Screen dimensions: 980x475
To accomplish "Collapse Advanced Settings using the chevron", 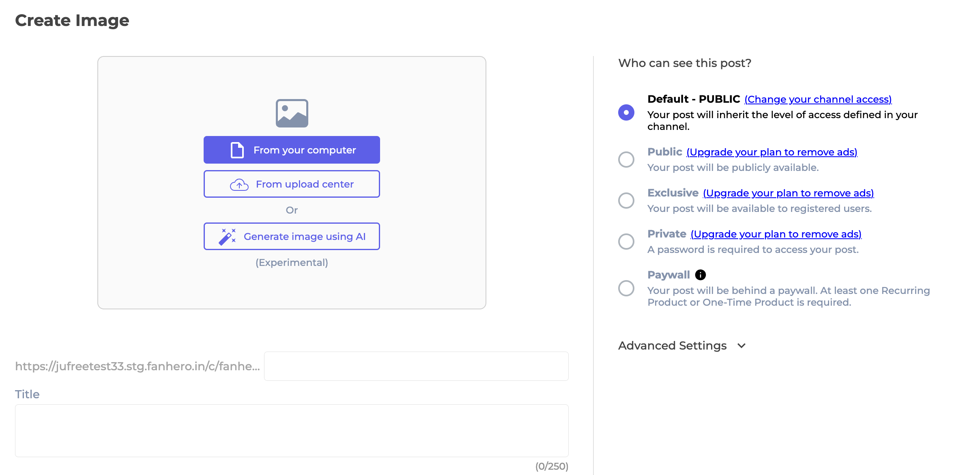I will tap(741, 345).
